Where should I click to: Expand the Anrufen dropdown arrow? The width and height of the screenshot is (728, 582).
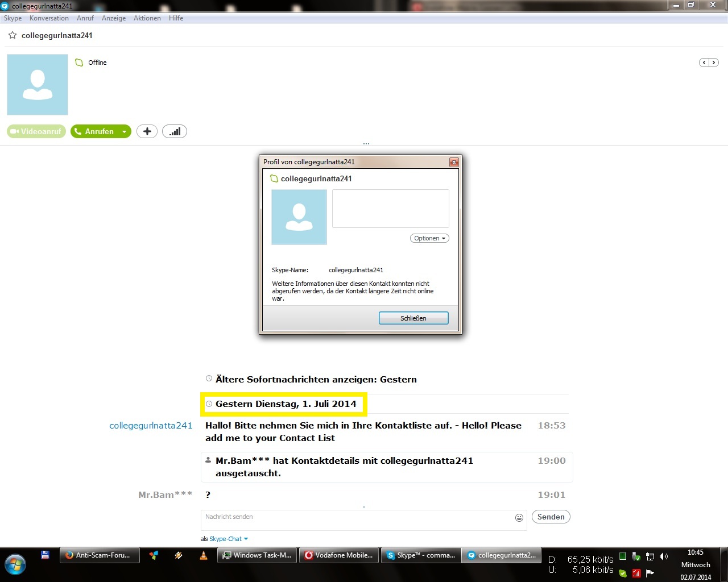[x=125, y=131]
